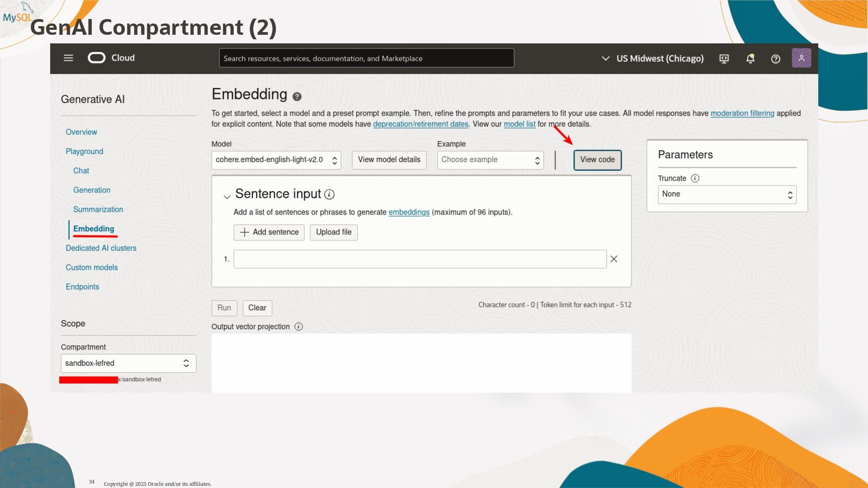Open the Choose example dropdown
Screen dimensions: 868x488
tap(490, 160)
